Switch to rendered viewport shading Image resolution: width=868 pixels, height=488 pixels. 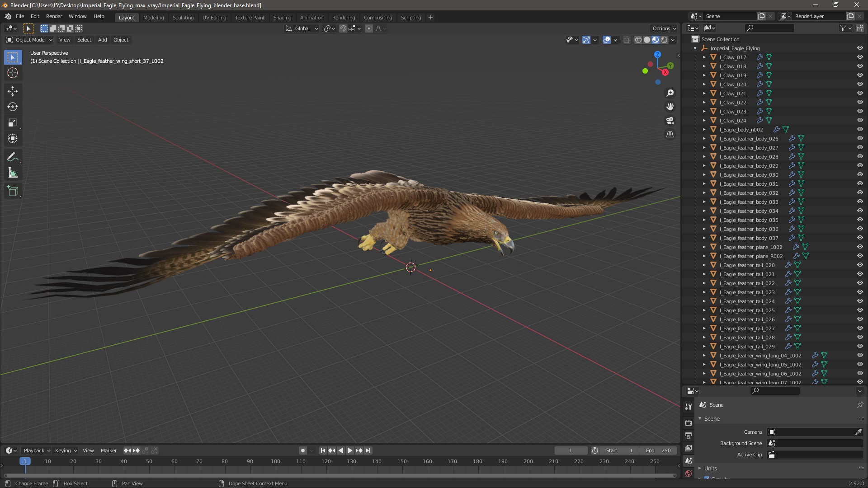tap(664, 40)
